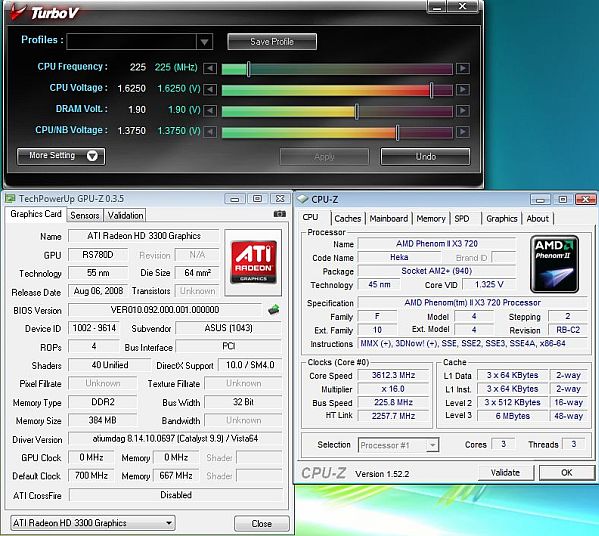
Task: Click the Save Profile button
Action: point(272,42)
